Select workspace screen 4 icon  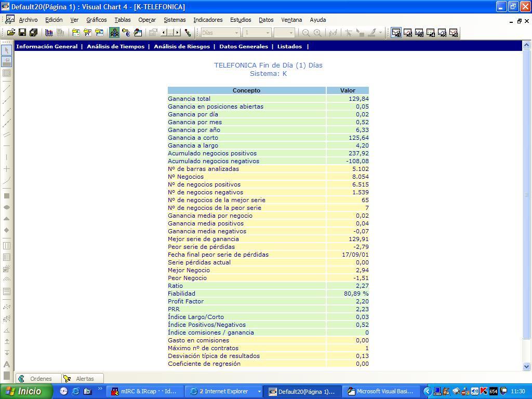(x=431, y=33)
